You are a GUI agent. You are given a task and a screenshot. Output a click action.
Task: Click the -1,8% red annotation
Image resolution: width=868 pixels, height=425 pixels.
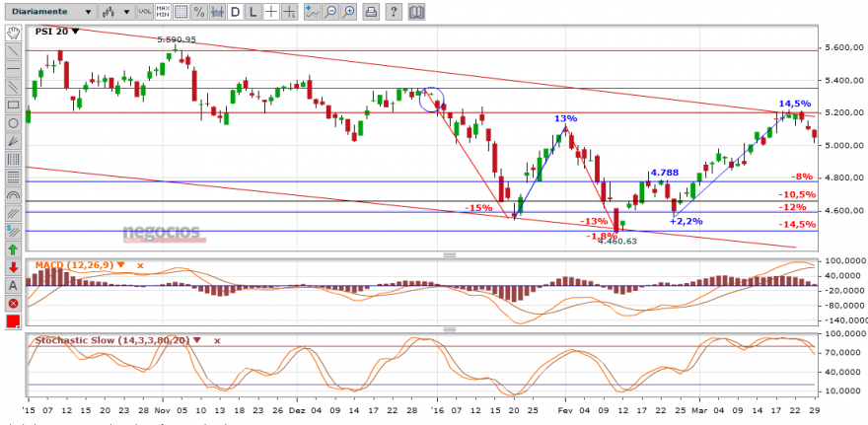(x=601, y=236)
